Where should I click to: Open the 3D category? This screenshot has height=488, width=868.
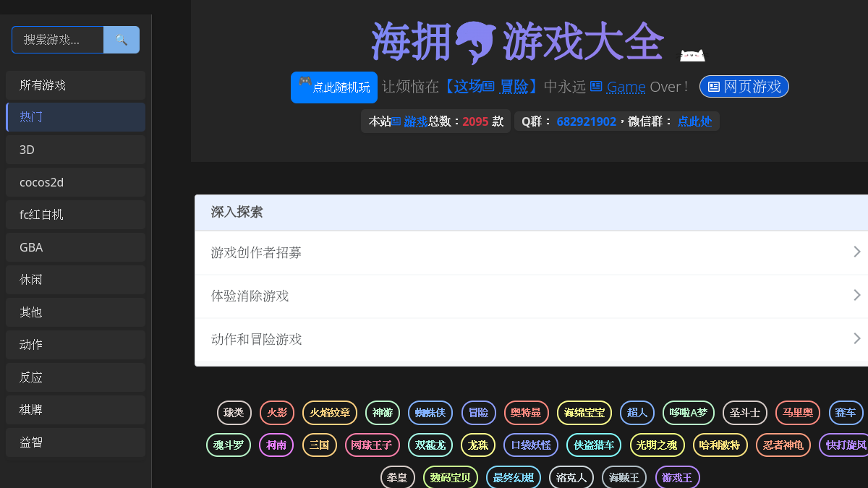click(76, 150)
